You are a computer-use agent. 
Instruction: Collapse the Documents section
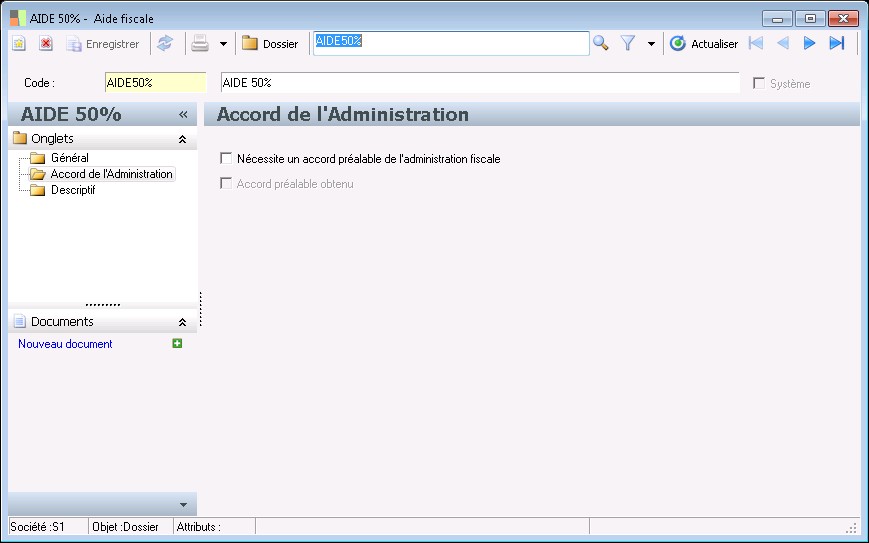(x=182, y=322)
